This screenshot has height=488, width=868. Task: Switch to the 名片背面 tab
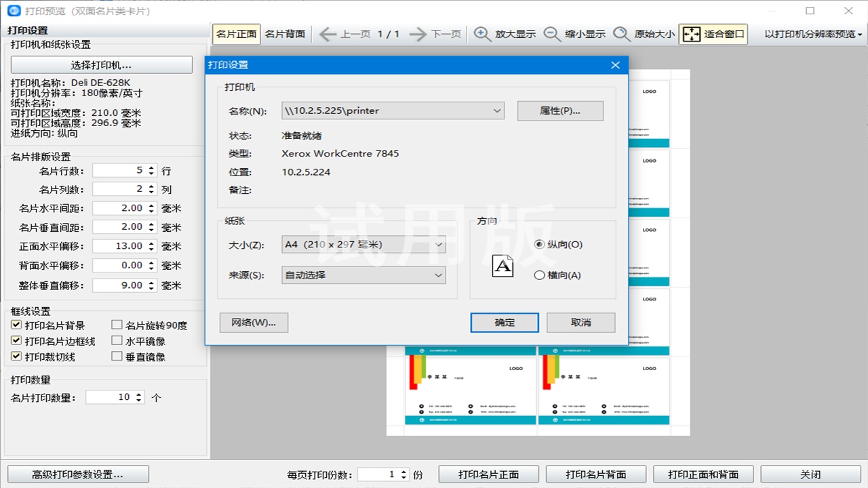point(284,34)
